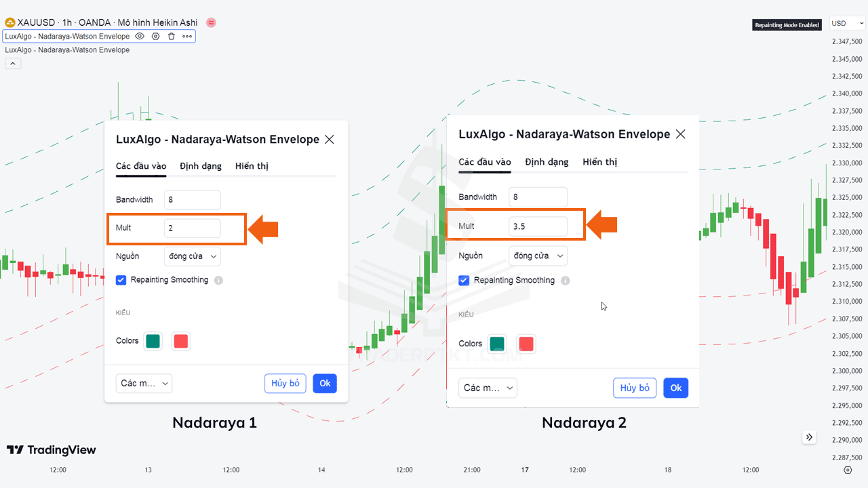Pick the red color swatch in Nadaraya 2
The width and height of the screenshot is (868, 488).
(526, 344)
